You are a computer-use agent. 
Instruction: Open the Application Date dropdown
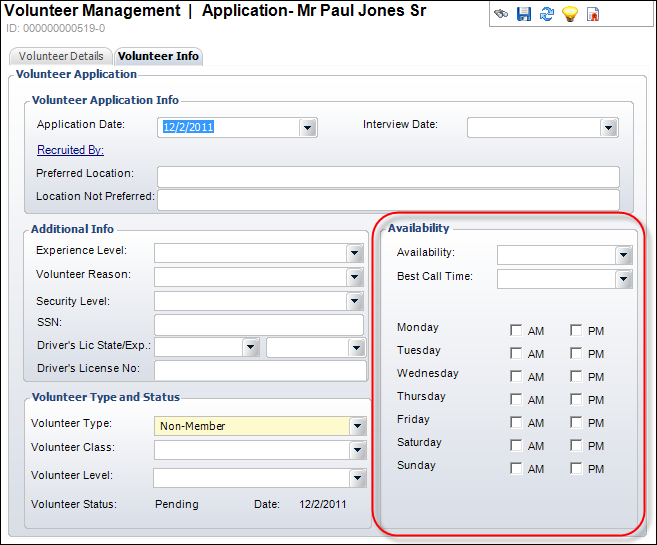[308, 128]
